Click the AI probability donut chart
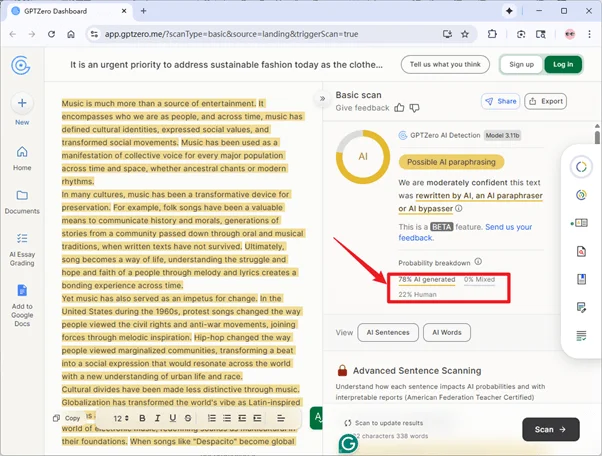602x456 pixels. [363, 157]
